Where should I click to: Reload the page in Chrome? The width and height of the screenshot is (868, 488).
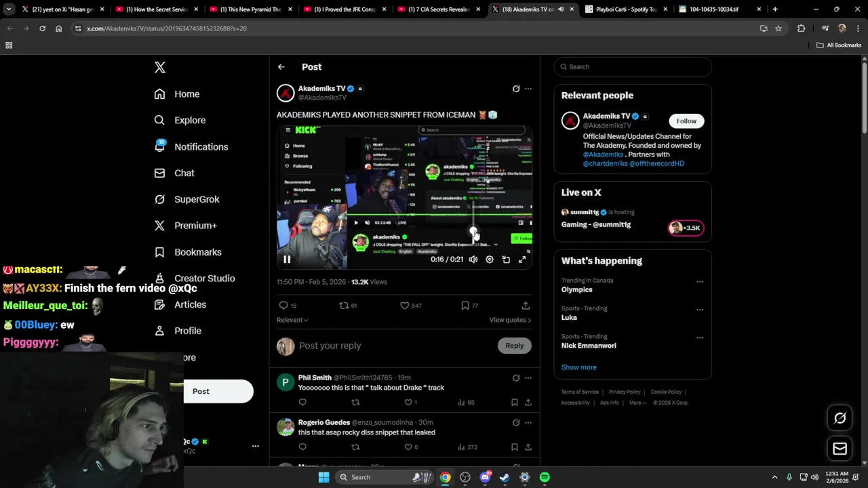point(42,28)
